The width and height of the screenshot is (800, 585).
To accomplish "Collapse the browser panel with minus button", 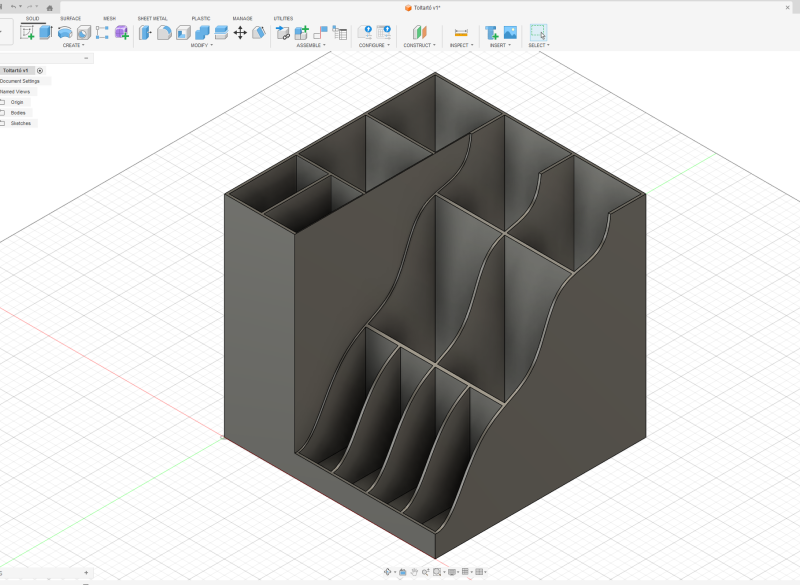I will tap(86, 58).
